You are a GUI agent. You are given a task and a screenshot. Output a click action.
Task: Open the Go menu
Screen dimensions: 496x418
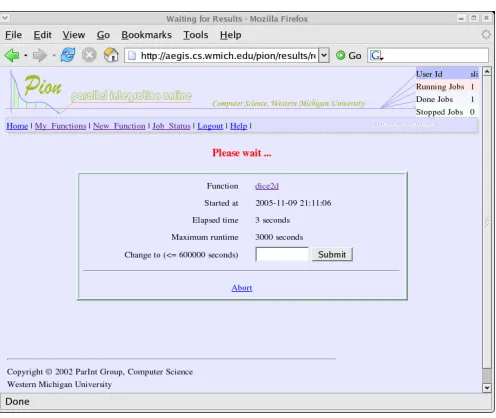103,35
